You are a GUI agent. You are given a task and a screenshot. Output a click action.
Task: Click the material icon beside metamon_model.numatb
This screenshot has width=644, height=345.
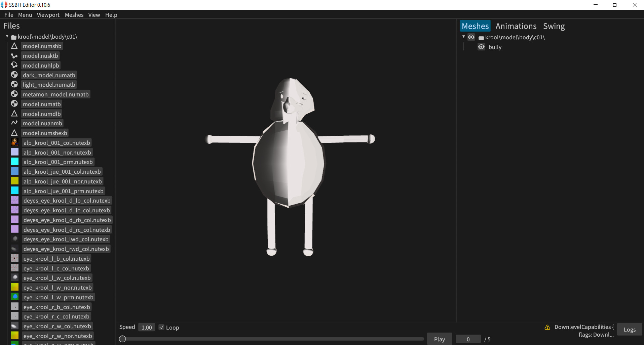(x=14, y=94)
